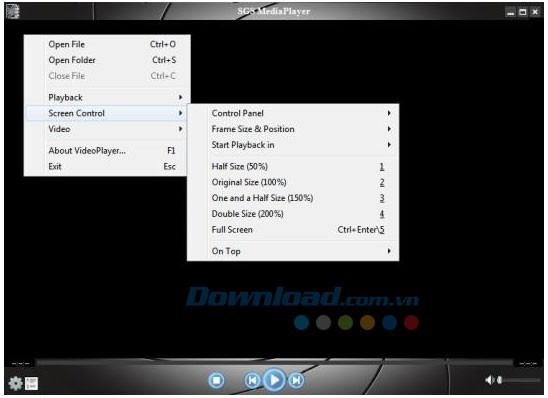Close the SGS MediaPlayer window

tap(535, 12)
